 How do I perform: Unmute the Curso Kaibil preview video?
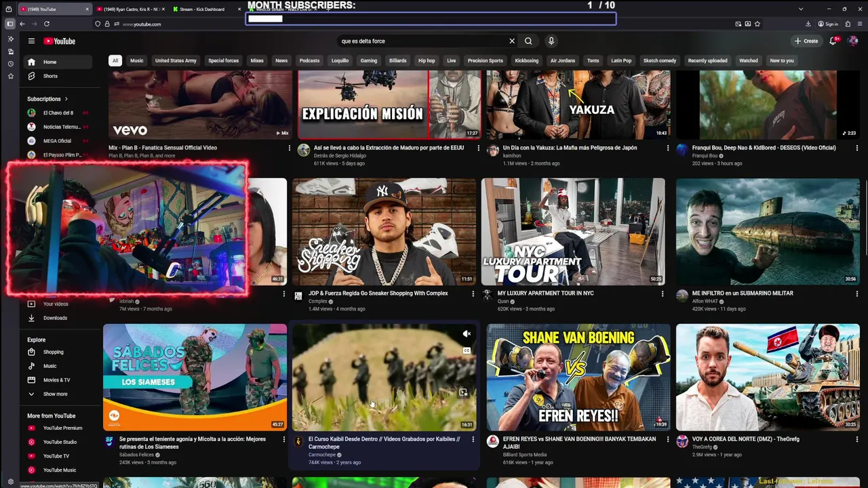pos(467,333)
